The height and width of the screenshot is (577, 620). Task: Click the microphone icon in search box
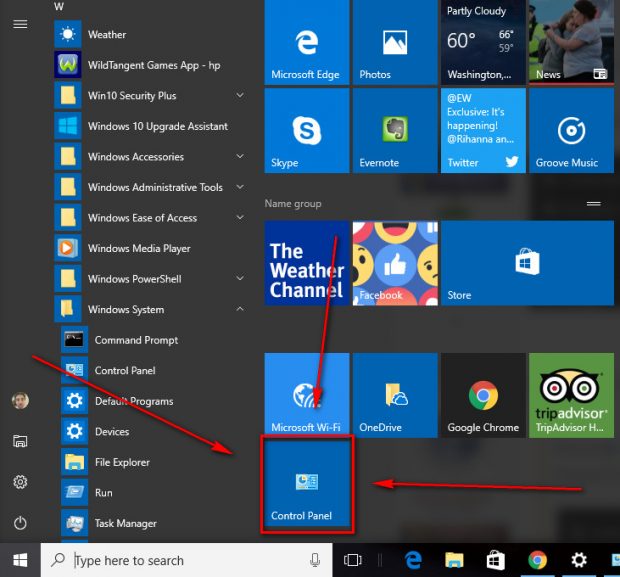click(x=315, y=560)
